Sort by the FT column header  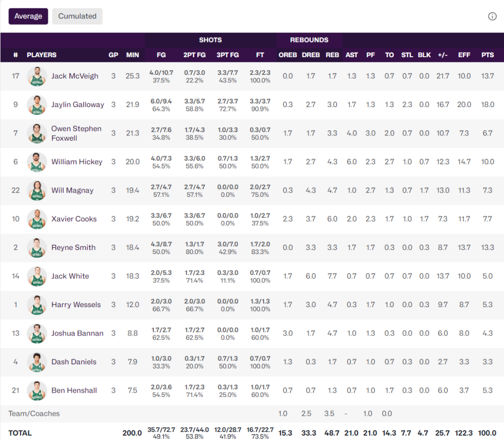point(260,55)
